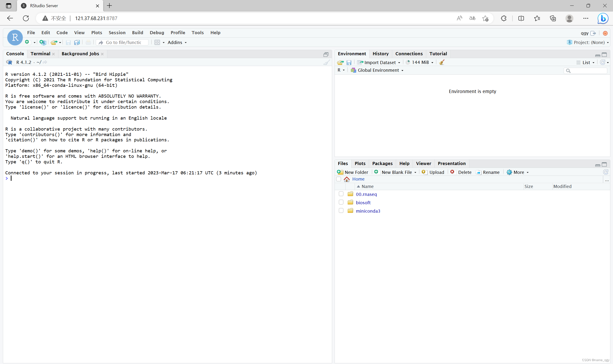
Task: Switch to the Connections tab
Action: click(x=409, y=54)
